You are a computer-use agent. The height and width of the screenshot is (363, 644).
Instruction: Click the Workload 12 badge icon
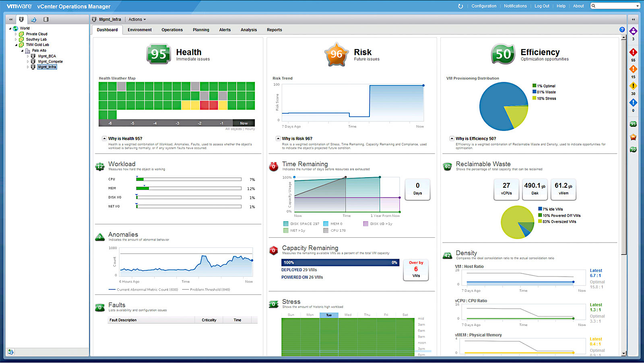100,166
